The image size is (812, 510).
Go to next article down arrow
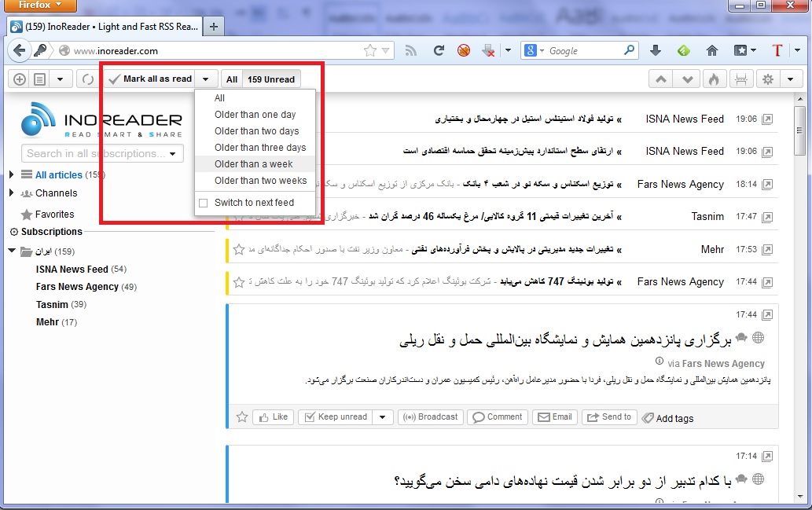pyautogui.click(x=687, y=79)
